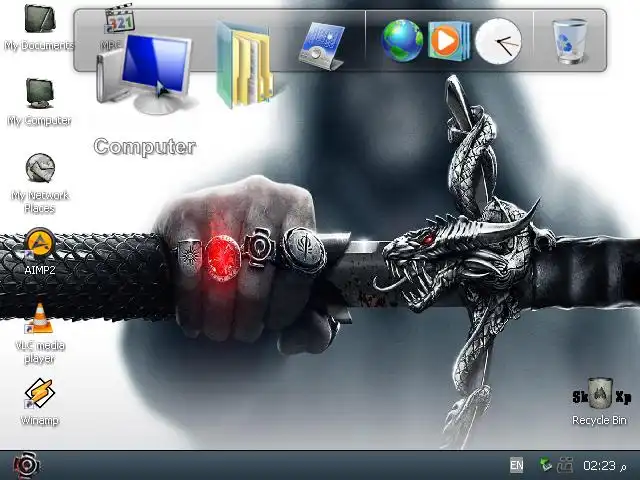Click the Safely Remove Hardware tray icon

(x=545, y=465)
